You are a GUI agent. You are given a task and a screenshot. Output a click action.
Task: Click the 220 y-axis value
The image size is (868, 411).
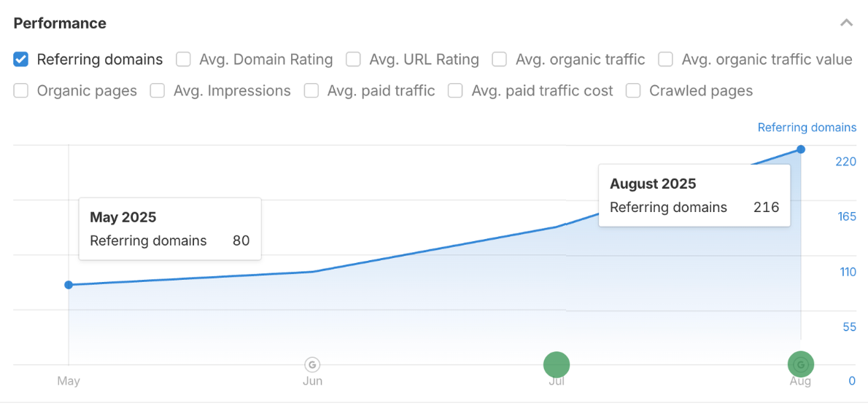click(846, 162)
